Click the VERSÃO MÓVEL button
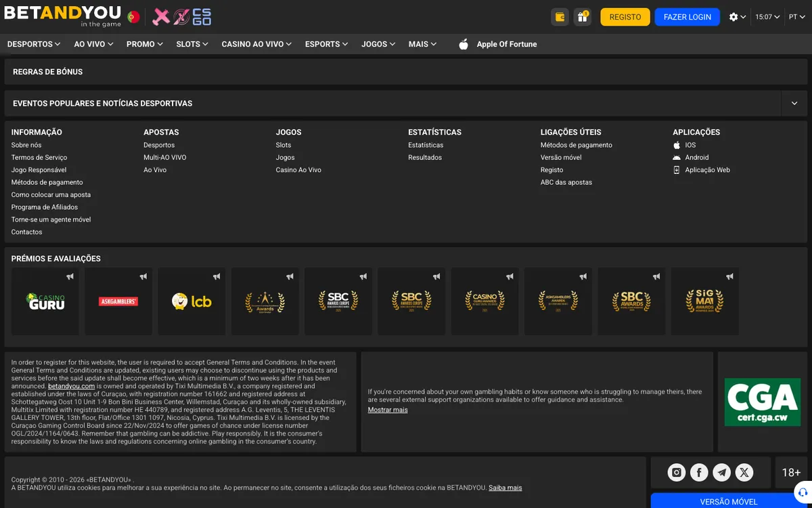The width and height of the screenshot is (812, 508). point(729,501)
